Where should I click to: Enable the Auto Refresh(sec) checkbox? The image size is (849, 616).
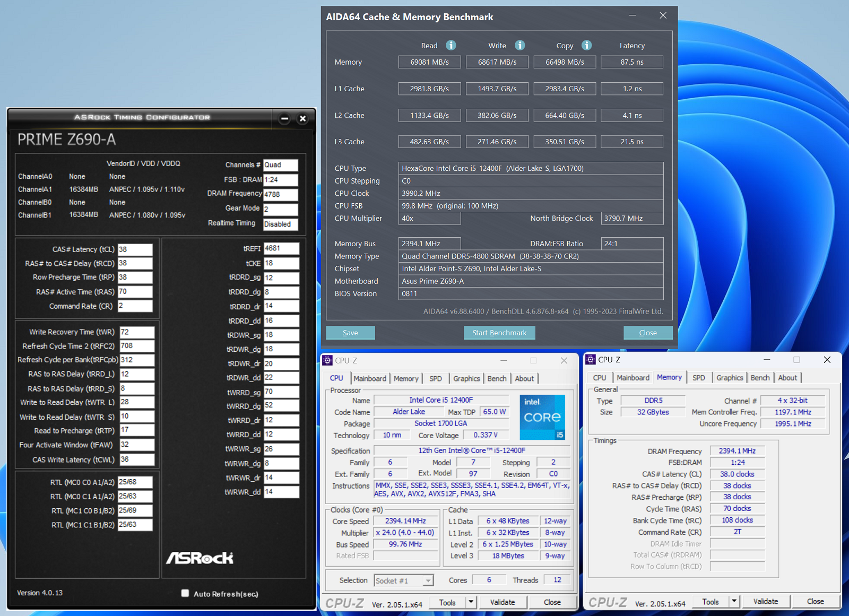[185, 593]
